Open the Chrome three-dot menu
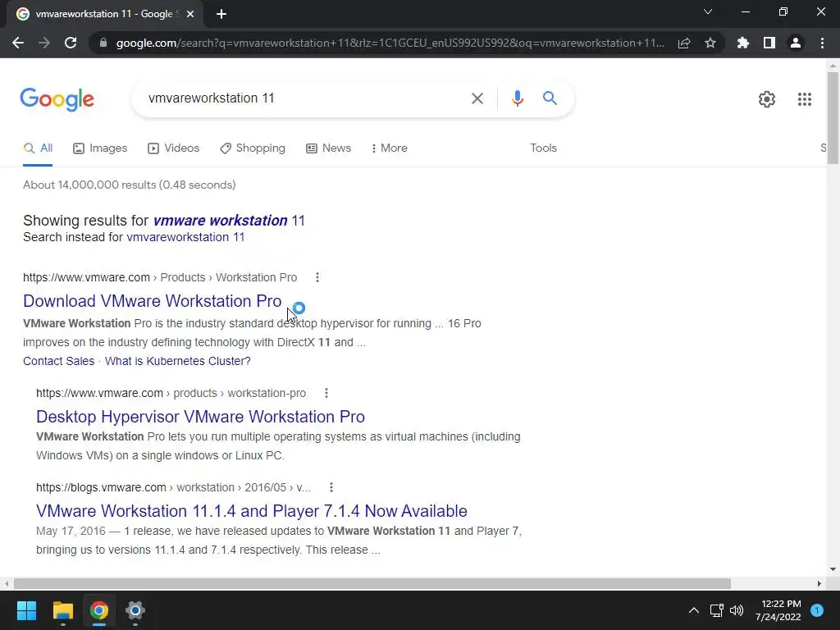Viewport: 840px width, 630px height. [x=822, y=43]
